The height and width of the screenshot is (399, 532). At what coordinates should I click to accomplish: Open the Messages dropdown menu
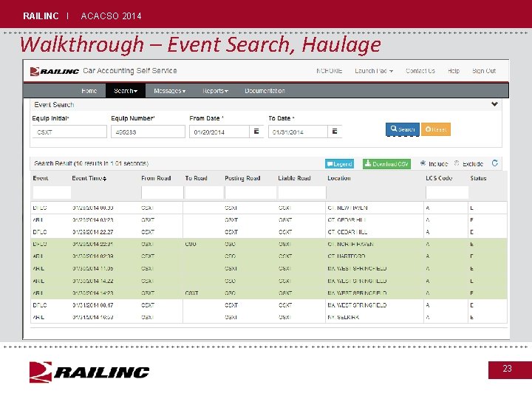coord(169,91)
